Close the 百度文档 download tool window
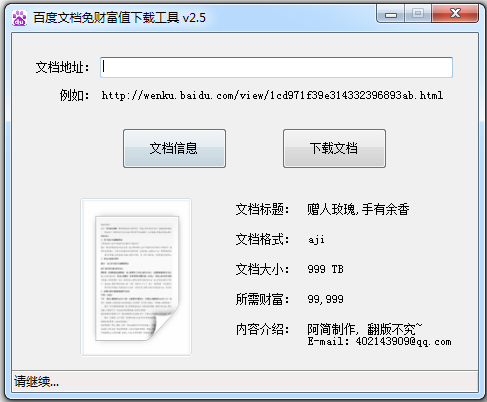 pos(455,14)
